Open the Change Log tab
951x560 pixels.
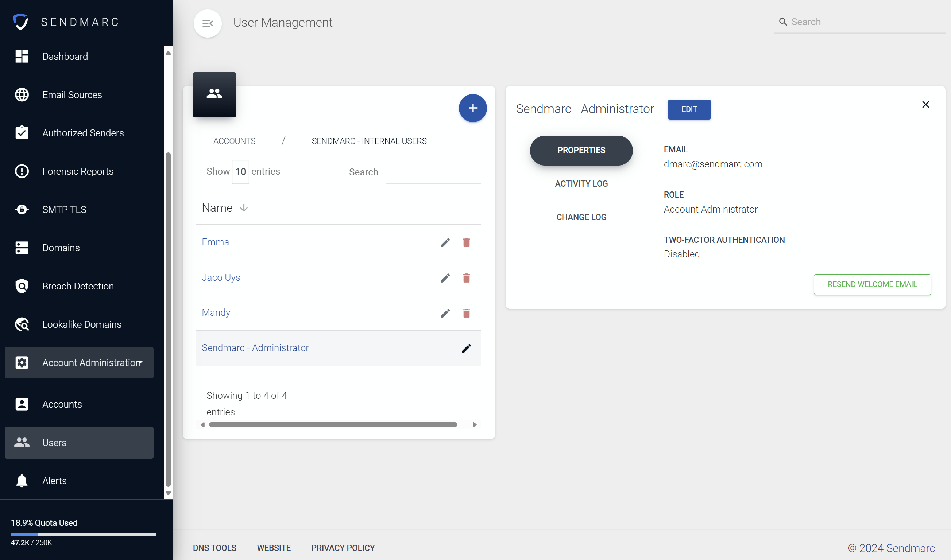581,217
